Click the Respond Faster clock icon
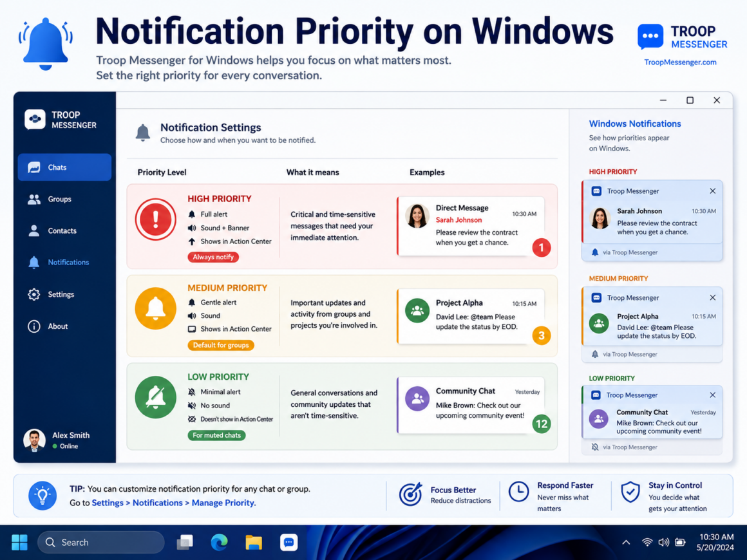 tap(518, 491)
